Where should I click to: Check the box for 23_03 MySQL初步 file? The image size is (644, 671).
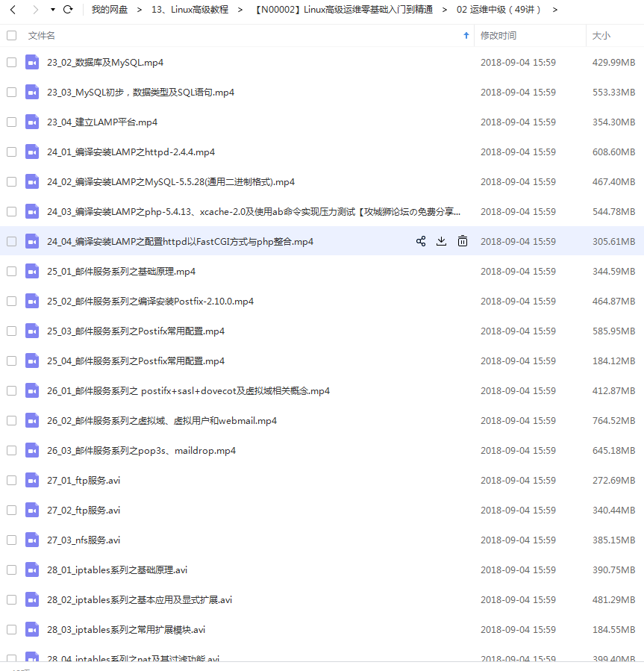pyautogui.click(x=11, y=92)
